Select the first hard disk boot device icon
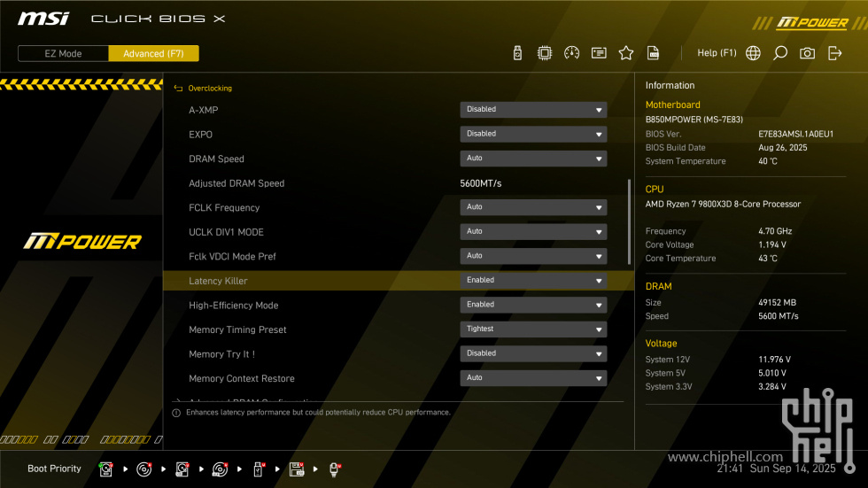Viewport: 868px width, 488px height. point(105,469)
